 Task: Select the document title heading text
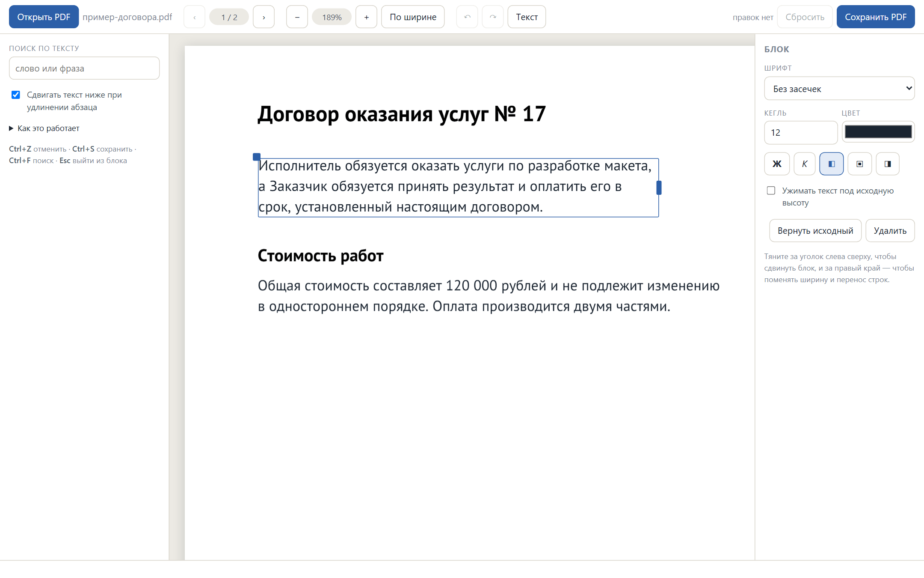[x=402, y=114]
